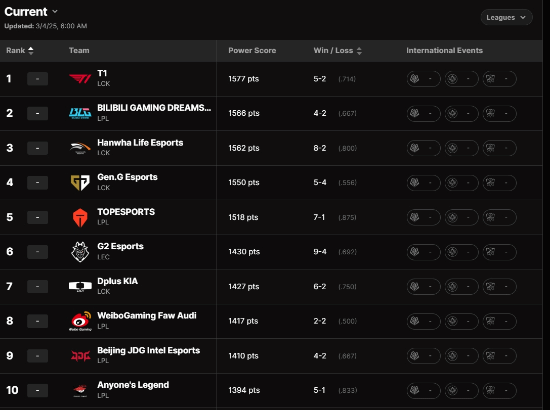Select the 1577 pts power score
Image resolution: width=550 pixels, height=410 pixels.
[x=243, y=79]
